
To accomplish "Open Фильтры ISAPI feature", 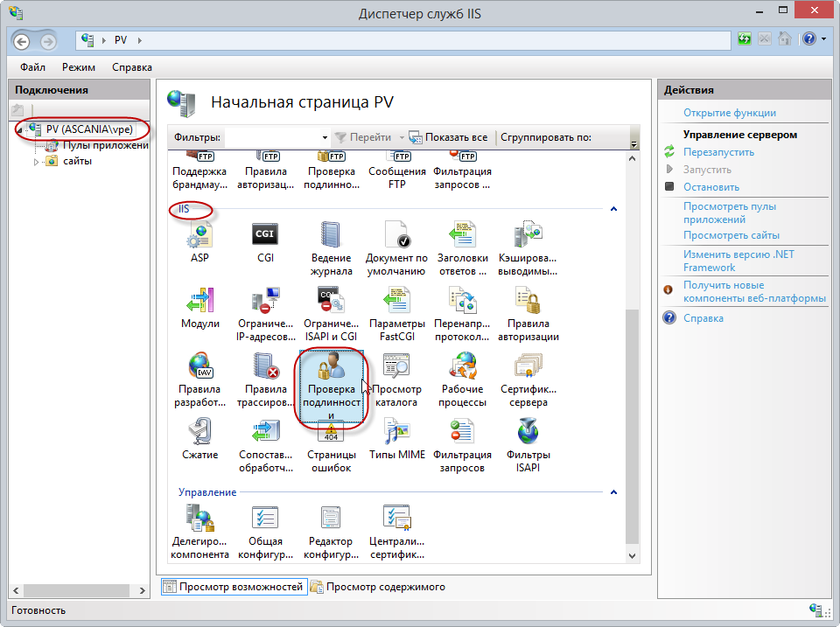I will click(528, 445).
